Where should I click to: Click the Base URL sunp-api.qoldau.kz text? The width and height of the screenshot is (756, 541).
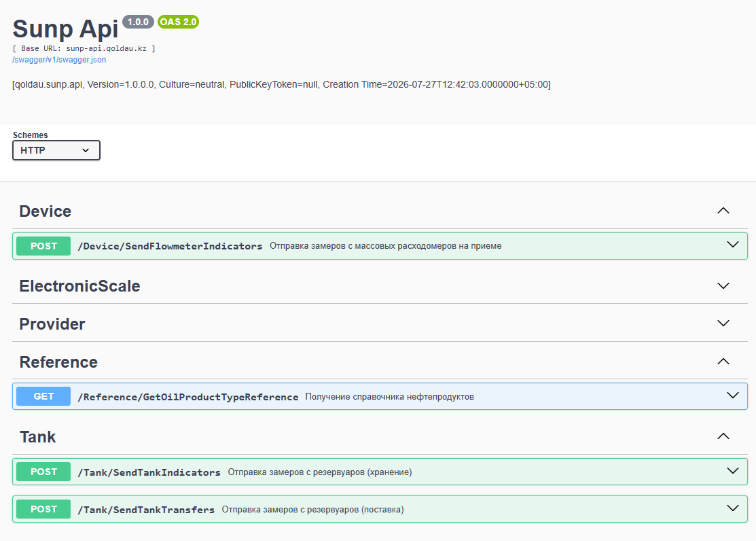click(84, 48)
